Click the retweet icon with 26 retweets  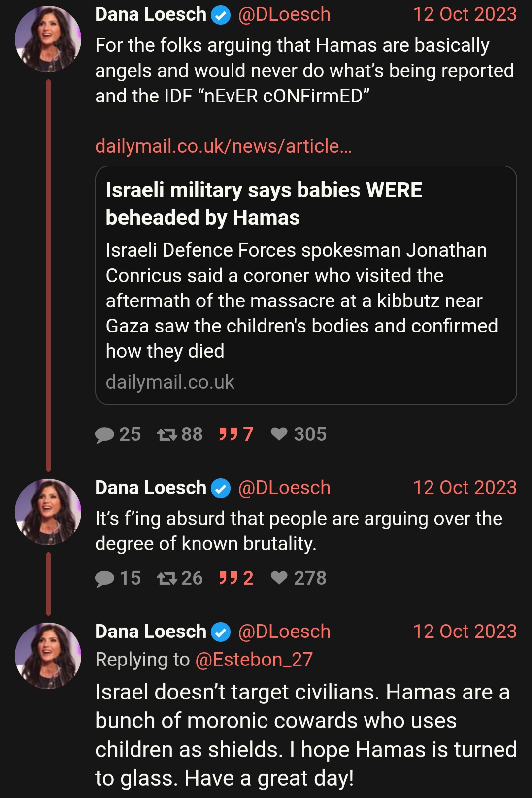pyautogui.click(x=167, y=578)
